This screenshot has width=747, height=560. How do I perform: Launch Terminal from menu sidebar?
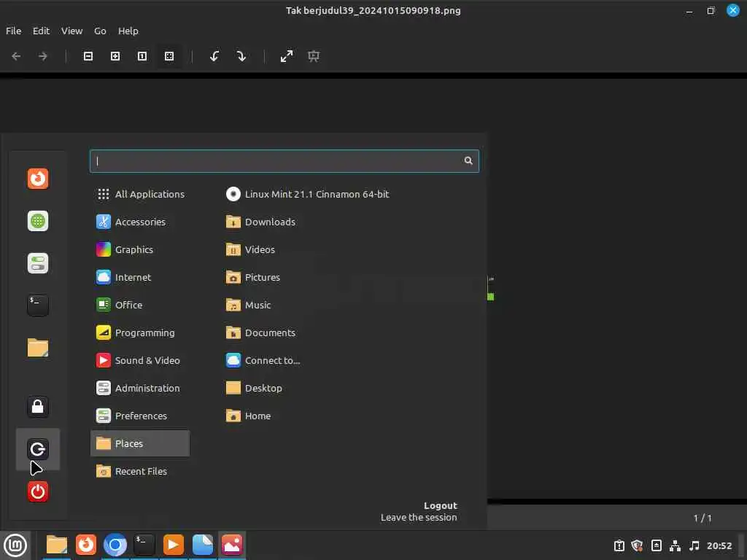tap(38, 306)
